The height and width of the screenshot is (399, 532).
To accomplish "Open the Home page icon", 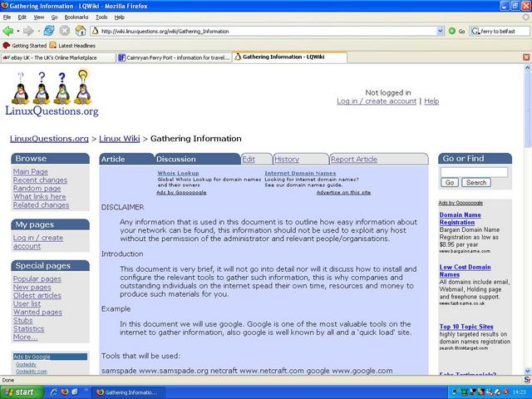I will point(81,31).
